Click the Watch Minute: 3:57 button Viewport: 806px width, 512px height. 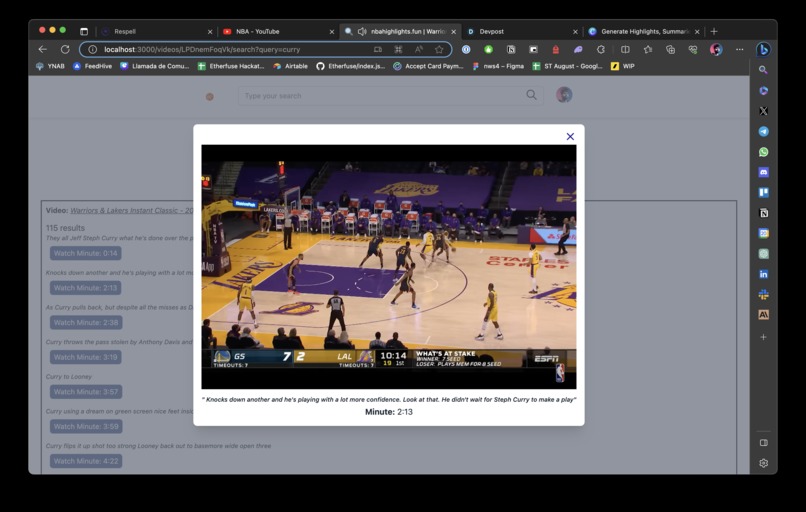pos(86,392)
